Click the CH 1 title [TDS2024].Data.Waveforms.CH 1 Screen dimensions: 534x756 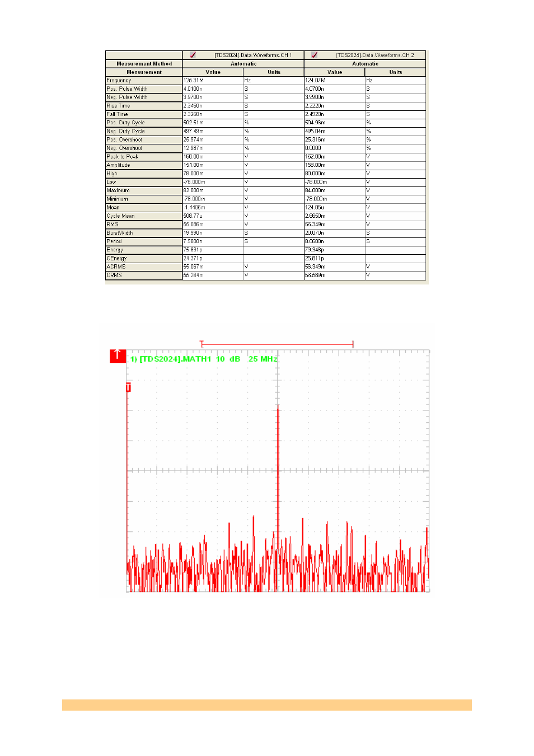253,55
